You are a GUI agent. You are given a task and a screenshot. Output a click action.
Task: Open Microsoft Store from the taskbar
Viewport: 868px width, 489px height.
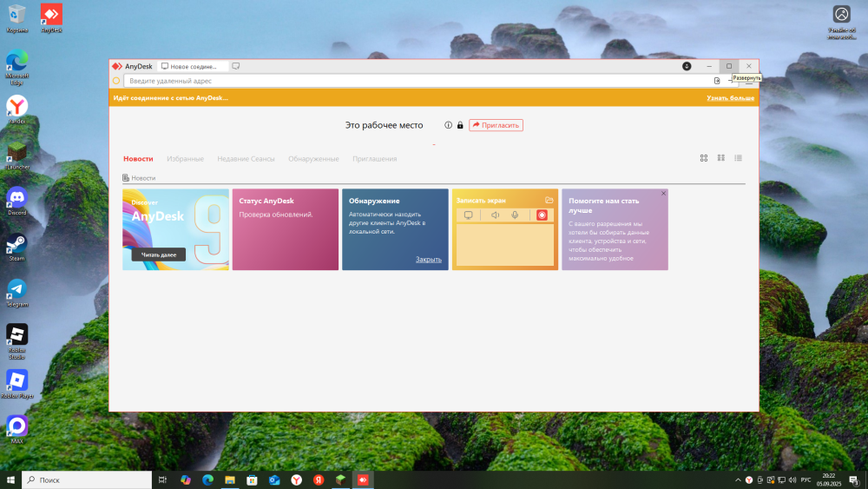252,479
